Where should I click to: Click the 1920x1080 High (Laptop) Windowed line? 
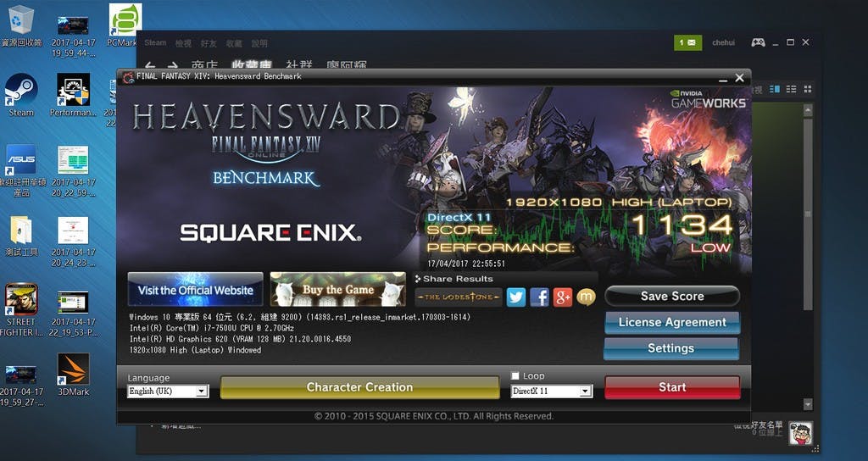tap(195, 350)
